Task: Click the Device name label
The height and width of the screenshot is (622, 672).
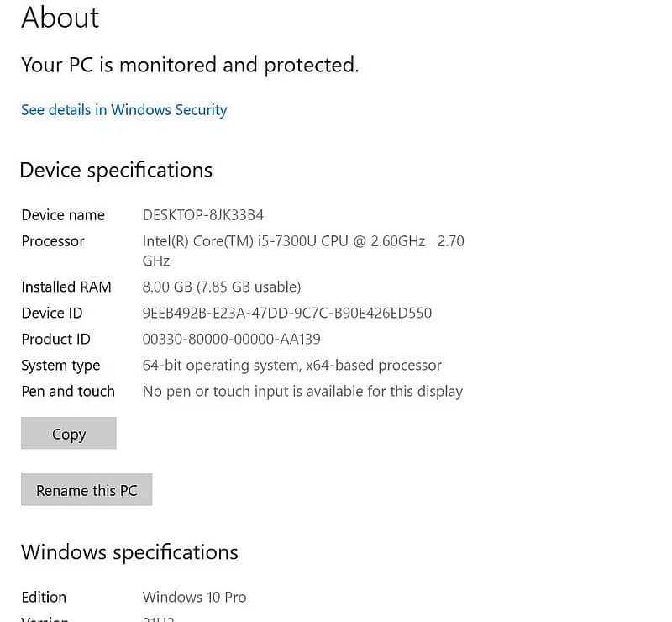Action: (63, 215)
